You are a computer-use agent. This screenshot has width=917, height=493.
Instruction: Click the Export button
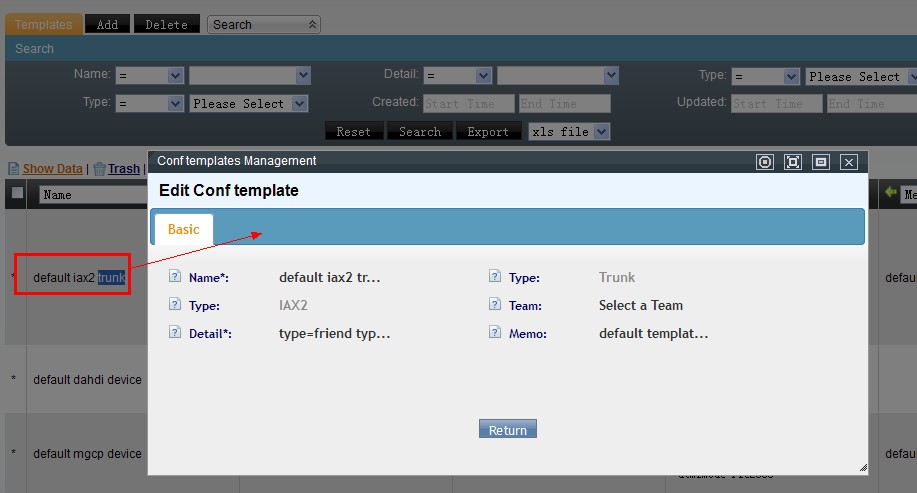[x=488, y=131]
